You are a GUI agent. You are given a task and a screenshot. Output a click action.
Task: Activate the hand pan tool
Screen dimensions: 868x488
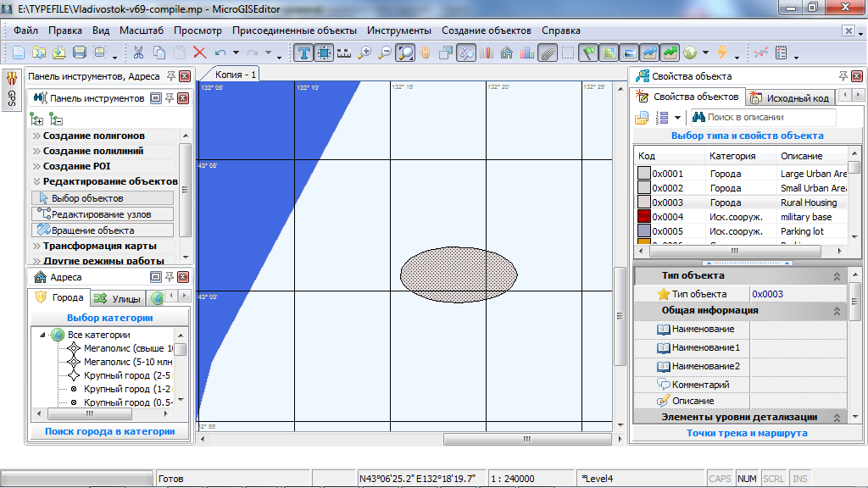click(x=426, y=53)
